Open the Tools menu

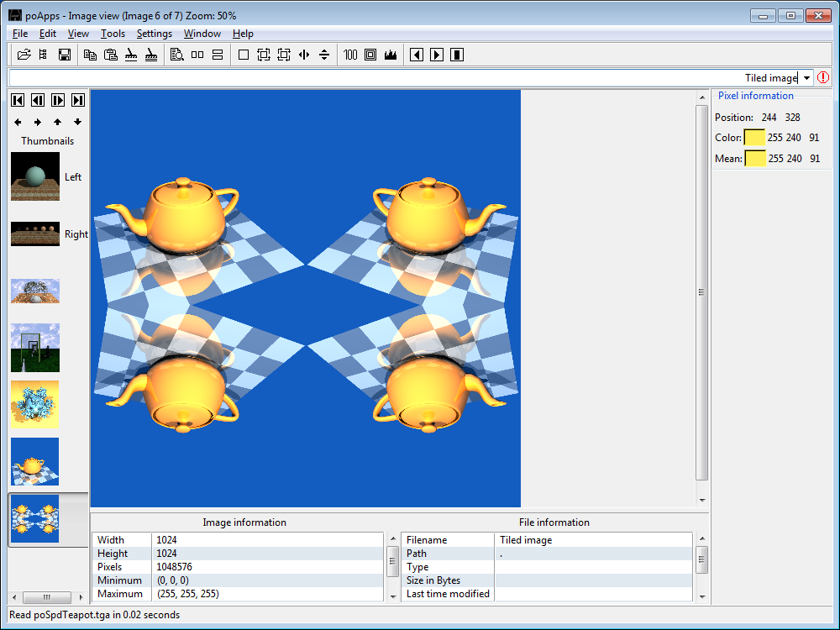tap(113, 34)
